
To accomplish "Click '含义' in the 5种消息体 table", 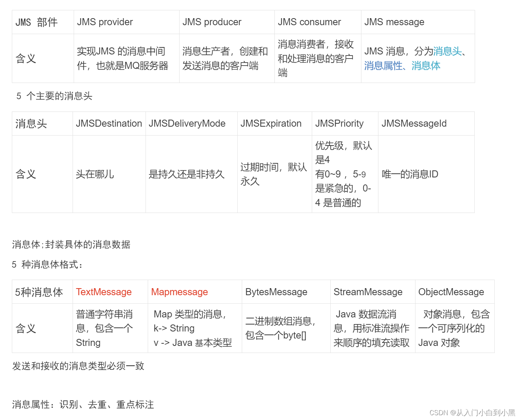I will click(26, 328).
